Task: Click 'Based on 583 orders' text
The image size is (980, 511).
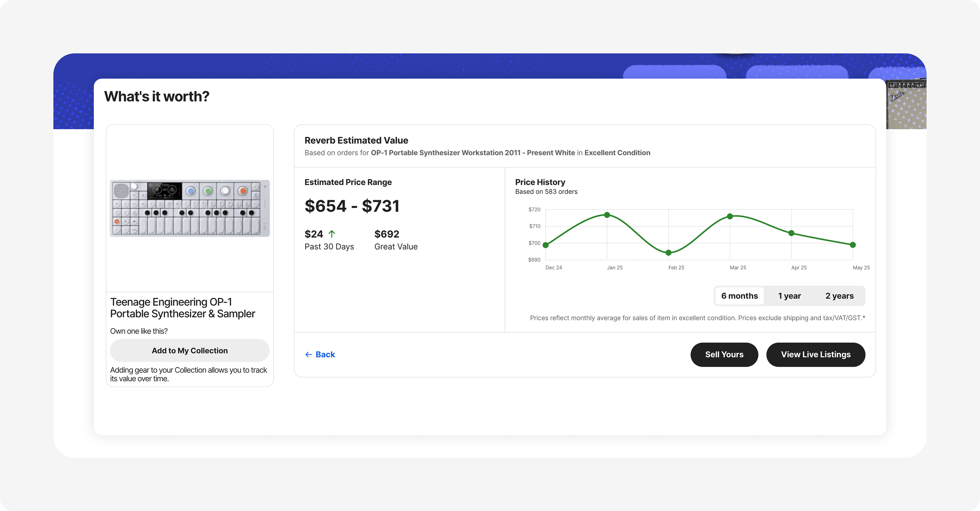Action: coord(546,191)
